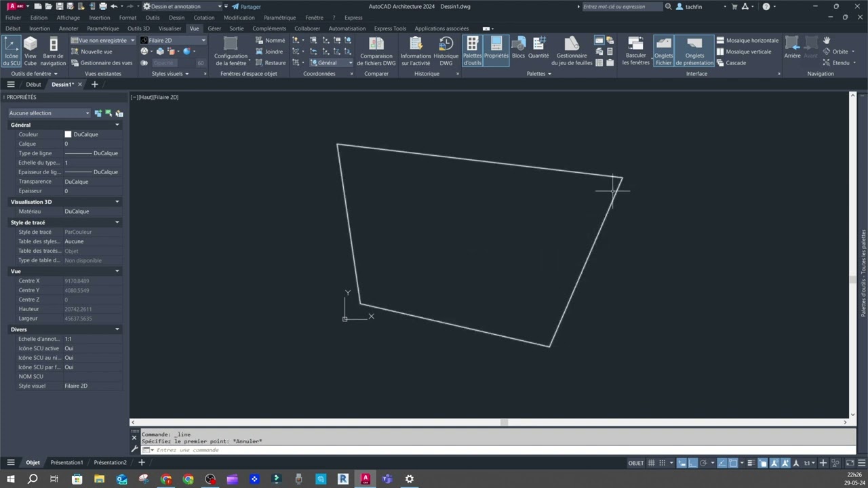Click the Nommé viewport button
Image resolution: width=868 pixels, height=488 pixels.
click(x=271, y=41)
